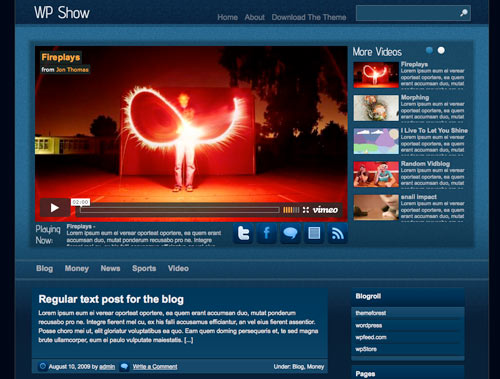Image resolution: width=500 pixels, height=379 pixels.
Task: Open the comments speech bubble icon
Action: (x=290, y=233)
